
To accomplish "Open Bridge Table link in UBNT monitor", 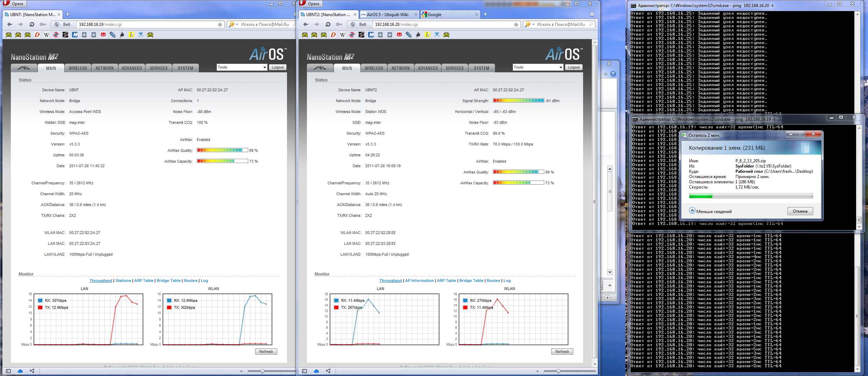I will pos(169,281).
